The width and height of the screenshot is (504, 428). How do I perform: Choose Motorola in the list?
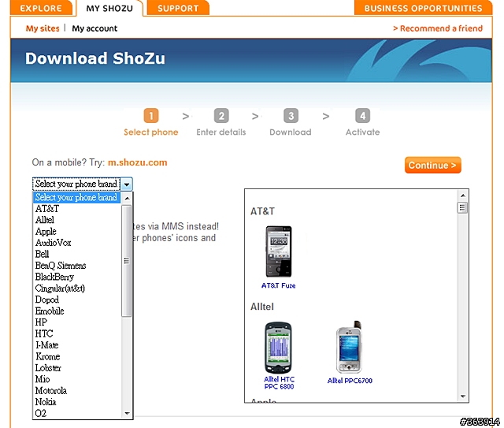point(76,391)
